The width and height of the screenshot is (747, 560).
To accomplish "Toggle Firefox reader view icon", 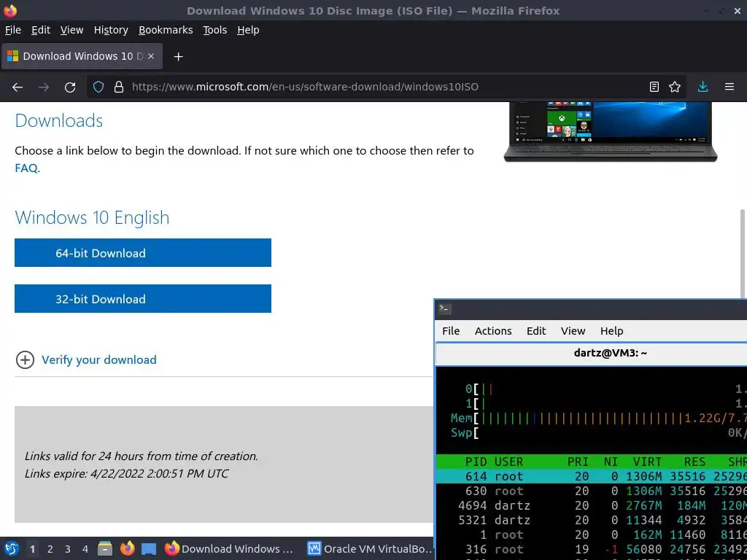I will [x=654, y=87].
